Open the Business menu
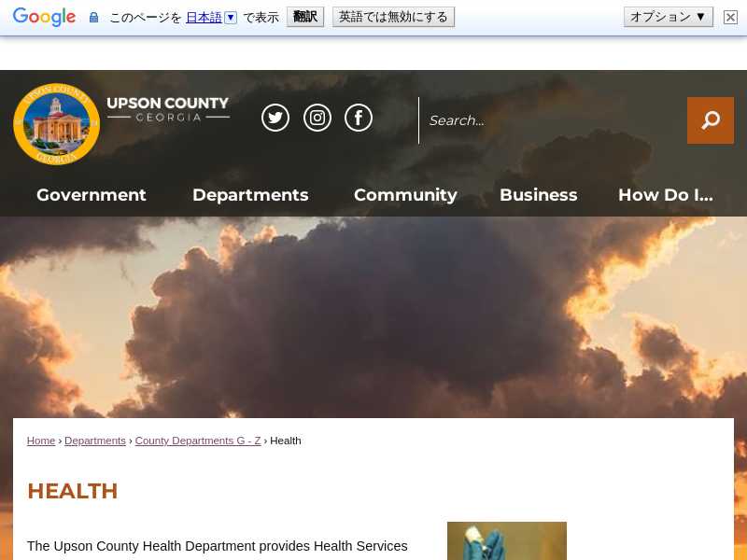 (538, 195)
